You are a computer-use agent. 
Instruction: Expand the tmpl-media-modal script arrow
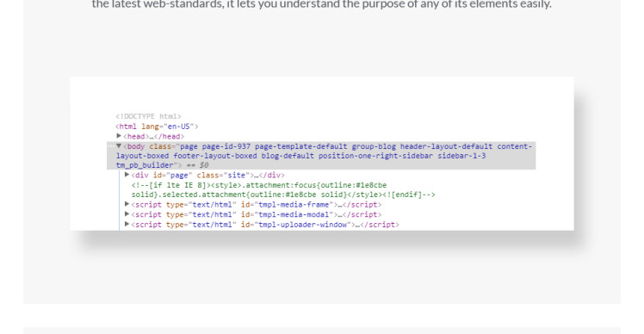coord(127,214)
